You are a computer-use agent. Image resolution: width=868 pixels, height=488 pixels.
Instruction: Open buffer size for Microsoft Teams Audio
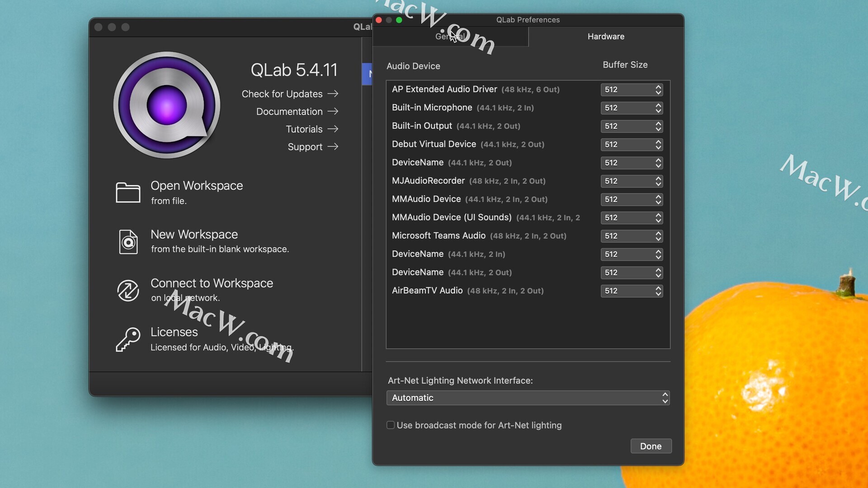(x=632, y=236)
